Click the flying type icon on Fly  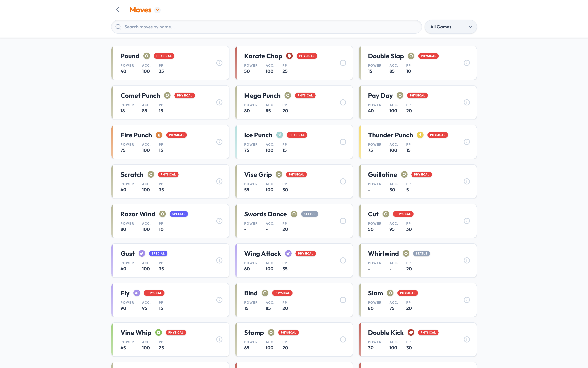(137, 293)
